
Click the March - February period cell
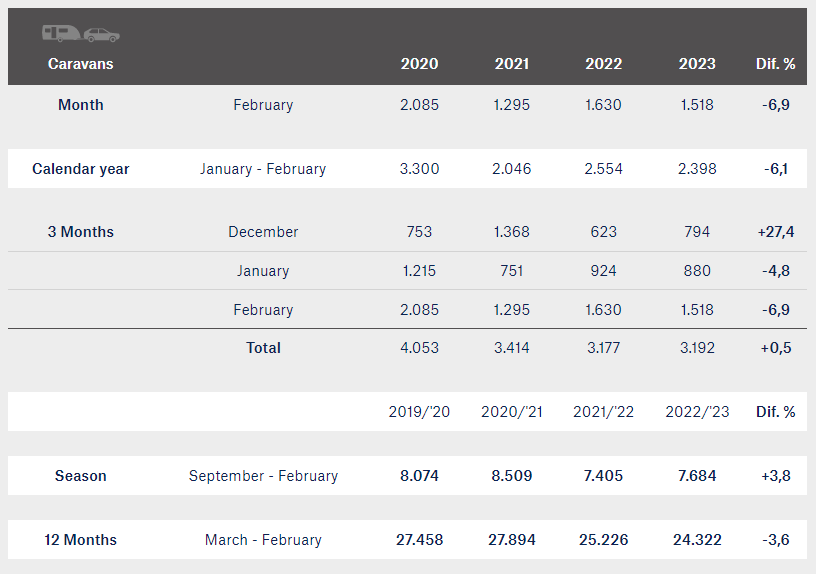(x=263, y=540)
